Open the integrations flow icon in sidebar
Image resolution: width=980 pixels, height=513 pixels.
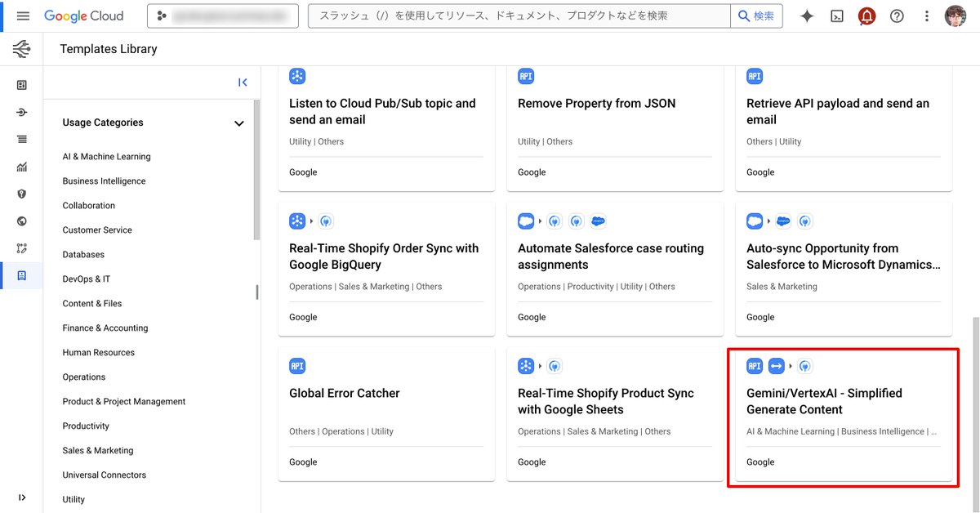(21, 112)
